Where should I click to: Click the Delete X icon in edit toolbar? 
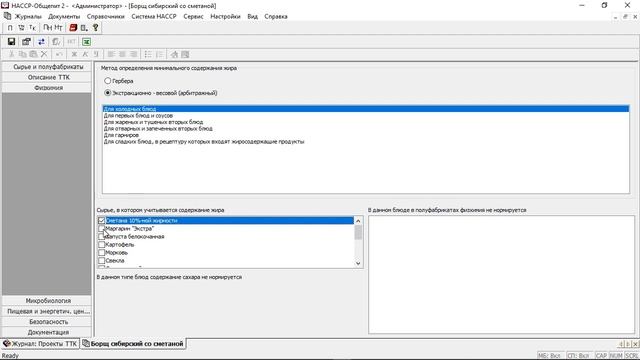tap(44, 54)
